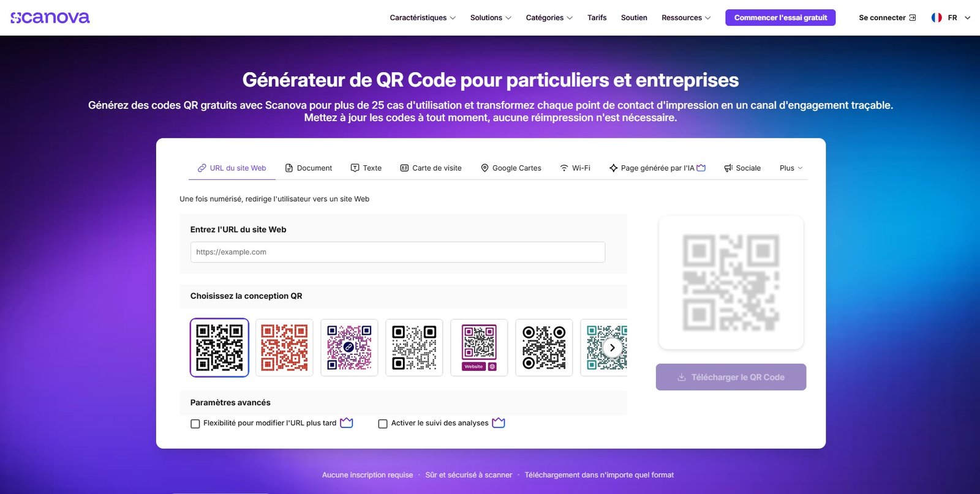Expand the Catégories menu
This screenshot has width=980, height=494.
[x=549, y=18]
